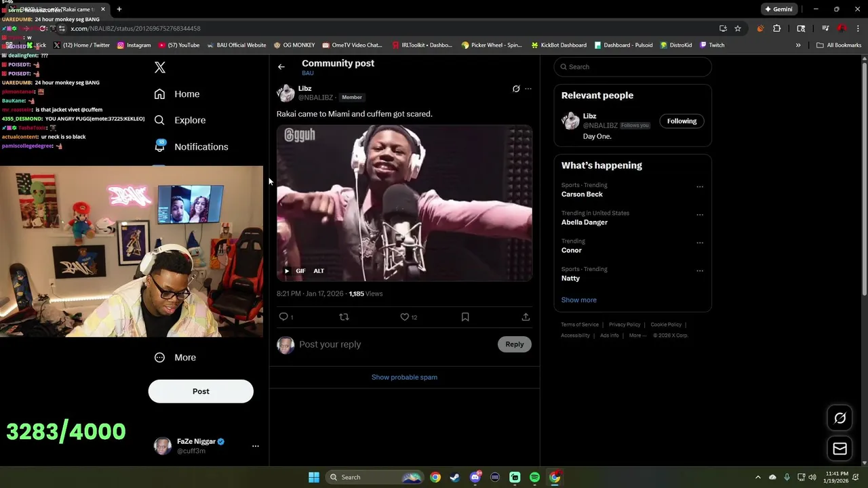Open Explore in the X sidebar
Screen dimensions: 868x488
(x=180, y=120)
